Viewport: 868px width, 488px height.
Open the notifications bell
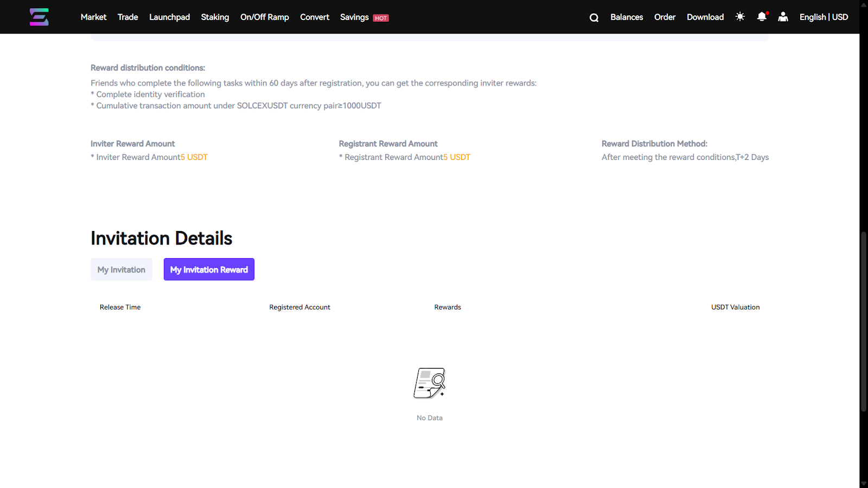pos(762,17)
